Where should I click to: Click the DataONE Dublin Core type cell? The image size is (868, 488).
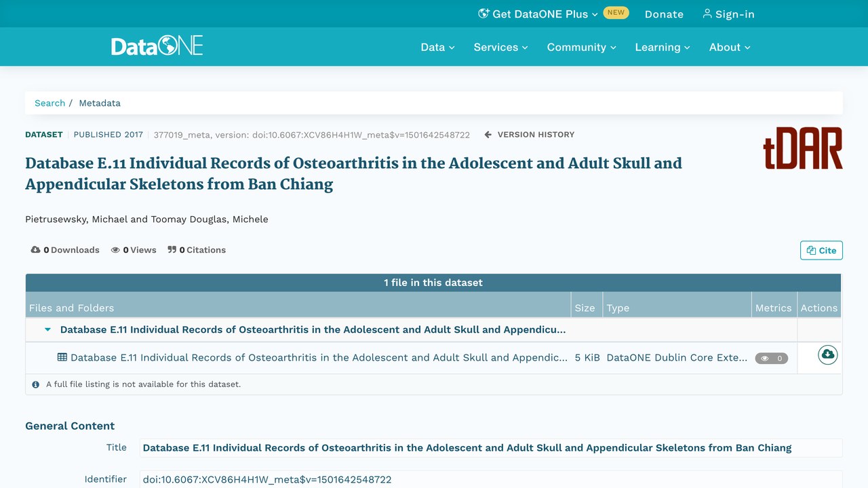click(x=677, y=358)
